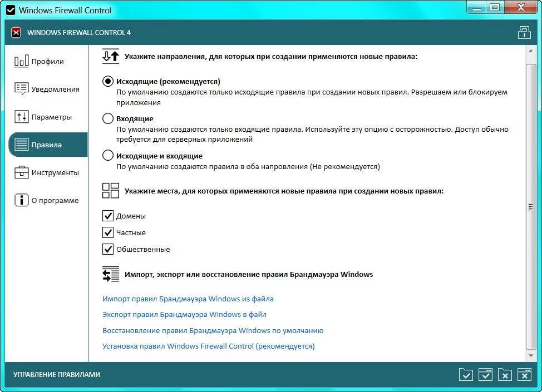Minimize the Windows Firewall Control window

tap(477, 8)
